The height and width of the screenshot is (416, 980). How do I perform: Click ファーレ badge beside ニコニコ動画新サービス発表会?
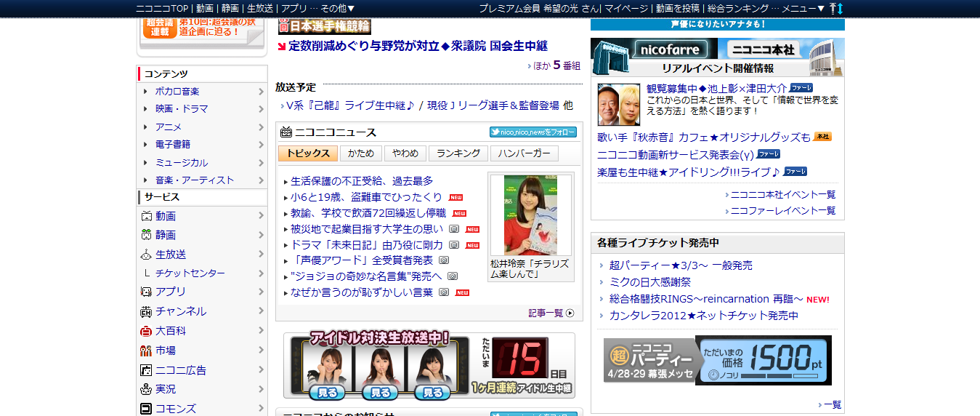[x=769, y=154]
